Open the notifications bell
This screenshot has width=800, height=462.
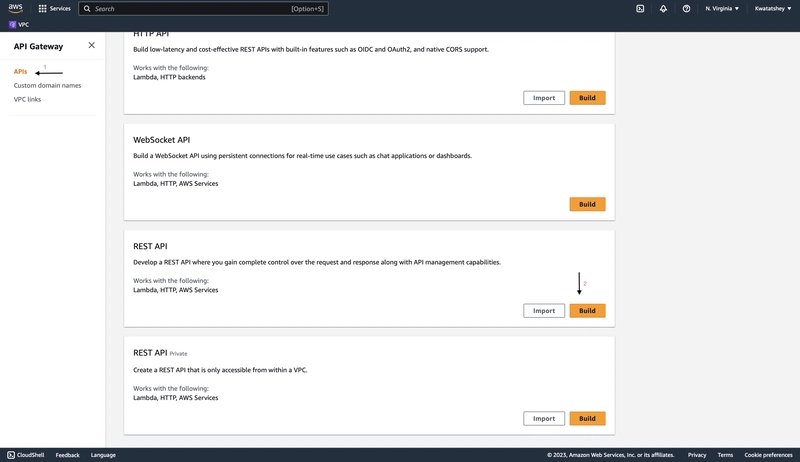[x=663, y=9]
